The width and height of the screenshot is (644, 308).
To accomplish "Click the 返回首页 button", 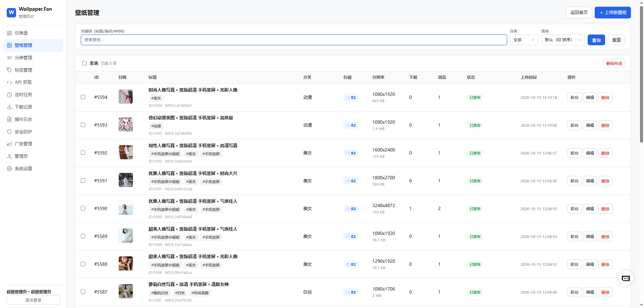I will (x=579, y=12).
